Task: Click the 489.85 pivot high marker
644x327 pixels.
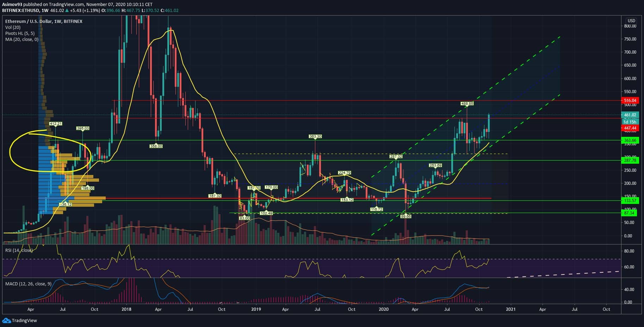Action: click(467, 104)
